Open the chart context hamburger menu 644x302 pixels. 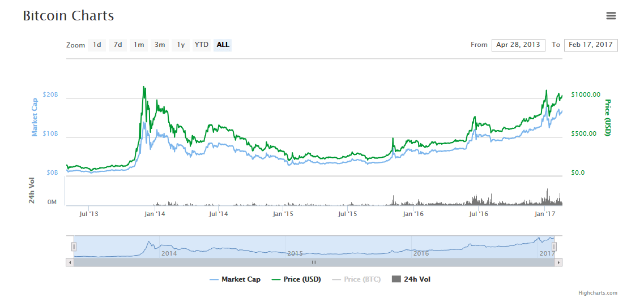(x=611, y=16)
